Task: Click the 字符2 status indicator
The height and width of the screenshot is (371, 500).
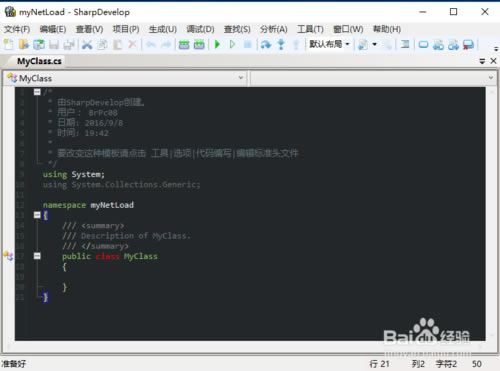Action: [x=446, y=364]
